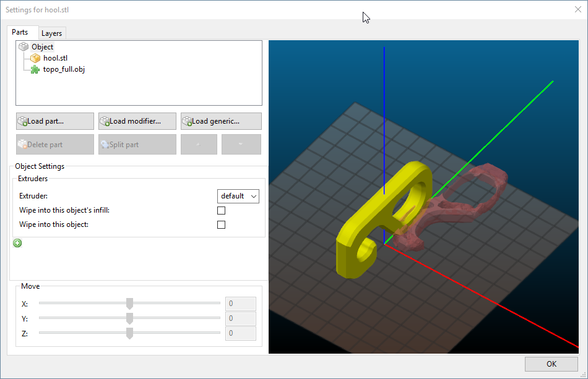Click the Load part... button
This screenshot has width=588, height=379.
[55, 121]
